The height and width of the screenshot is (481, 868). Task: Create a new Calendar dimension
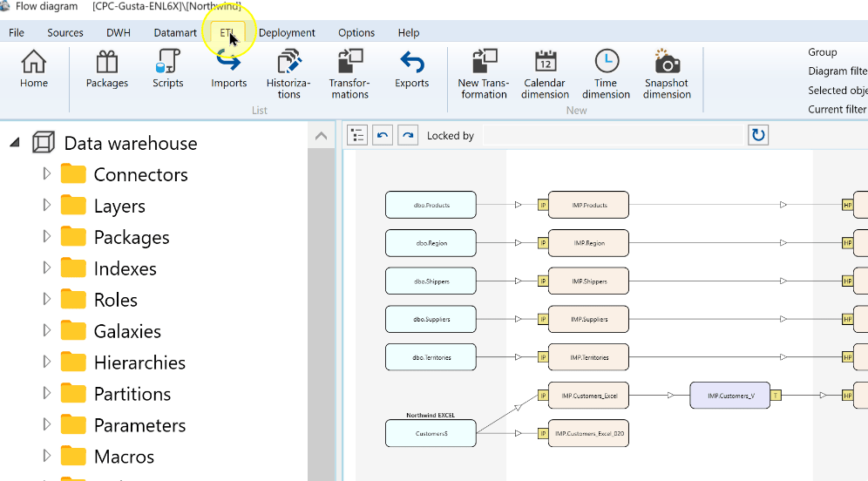(x=545, y=75)
